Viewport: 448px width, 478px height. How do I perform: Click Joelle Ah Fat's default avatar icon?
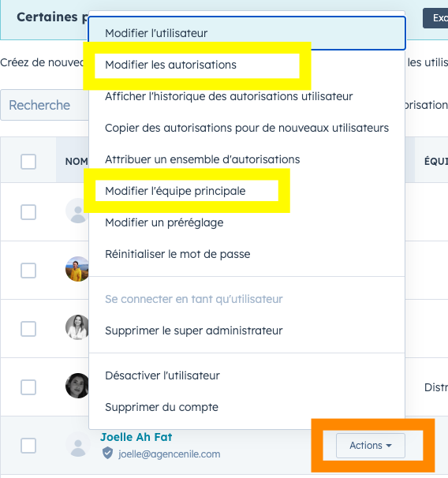click(78, 444)
